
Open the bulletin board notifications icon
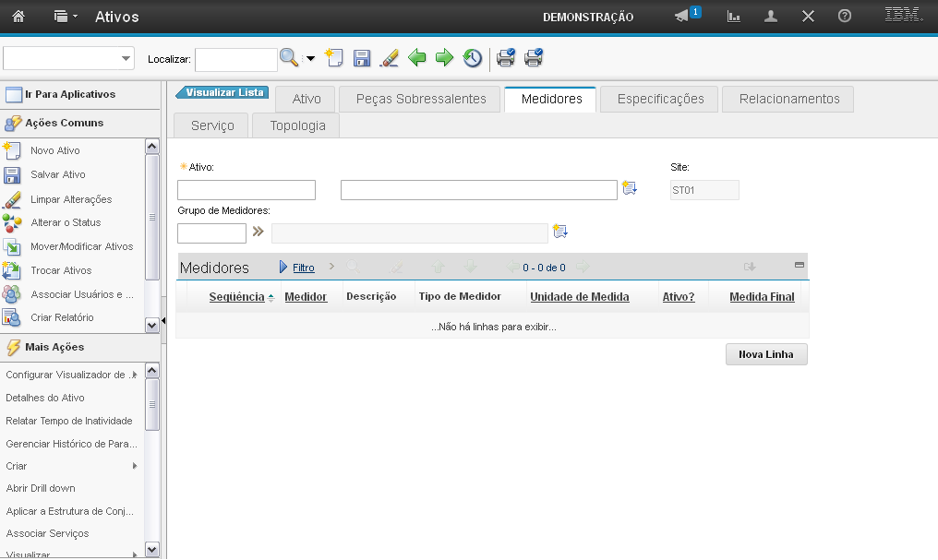(683, 17)
